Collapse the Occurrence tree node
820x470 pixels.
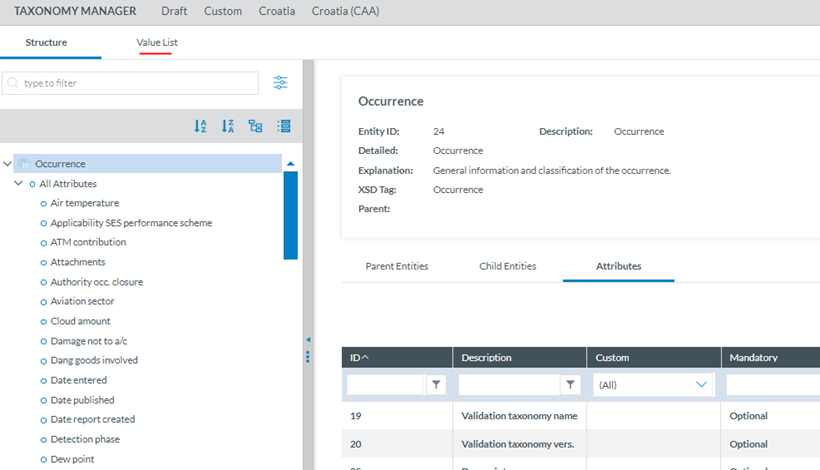[8, 164]
